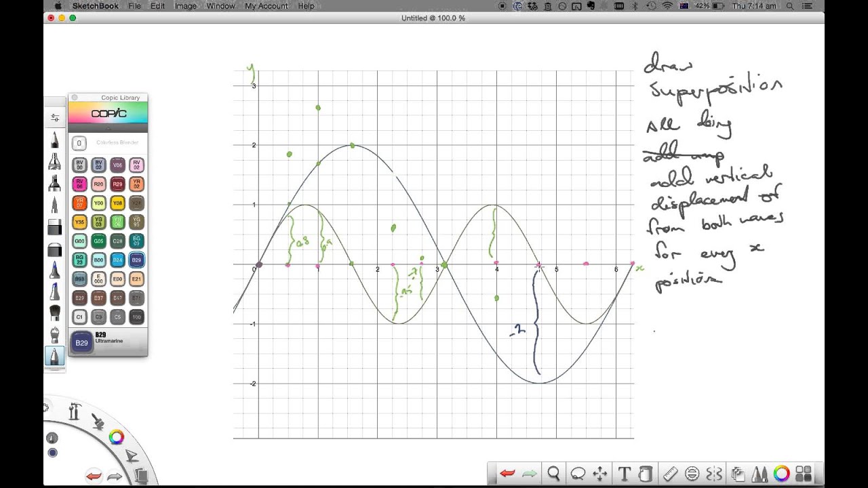Pick the E000 Copic swatch
This screenshot has height=488, width=868.
point(98,279)
